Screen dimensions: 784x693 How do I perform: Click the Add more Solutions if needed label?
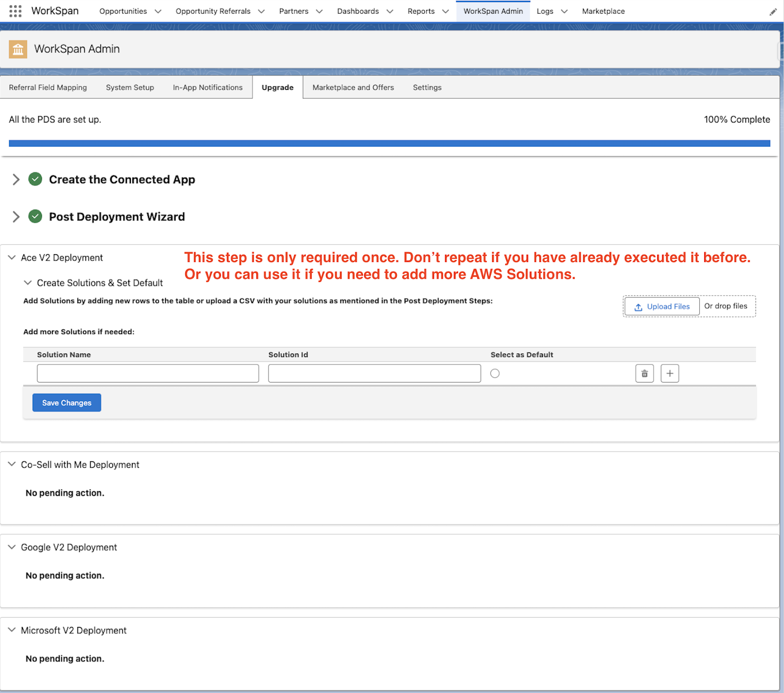point(79,332)
